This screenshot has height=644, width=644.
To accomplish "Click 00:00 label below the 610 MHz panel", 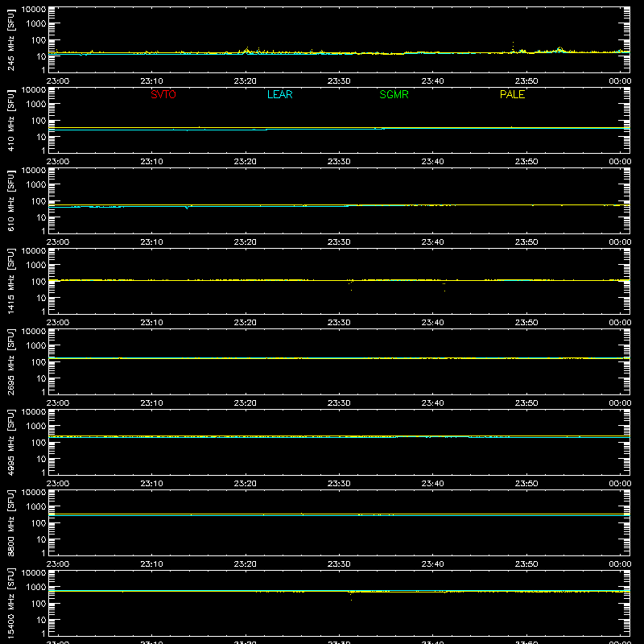I will pyautogui.click(x=620, y=242).
